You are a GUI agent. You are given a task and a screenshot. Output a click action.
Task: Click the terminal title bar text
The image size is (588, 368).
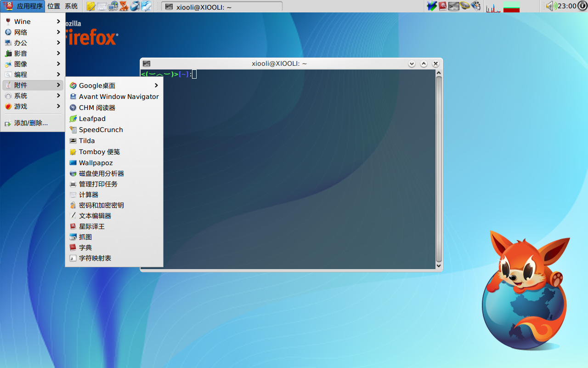point(279,64)
